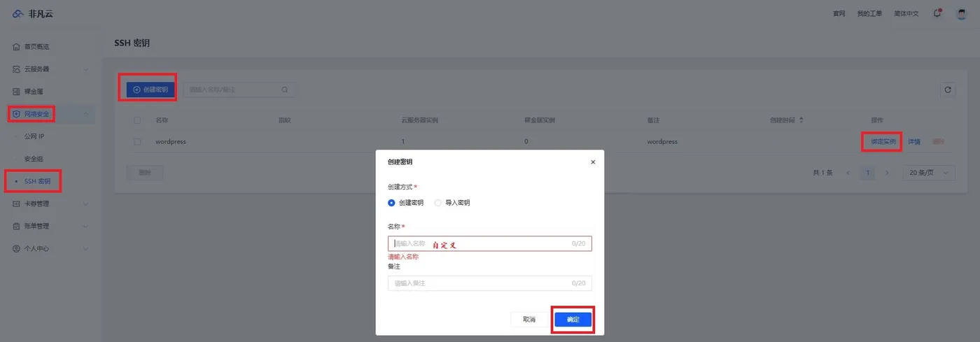Click the 卡券管理 sidebar icon
980x342 pixels.
(16, 204)
